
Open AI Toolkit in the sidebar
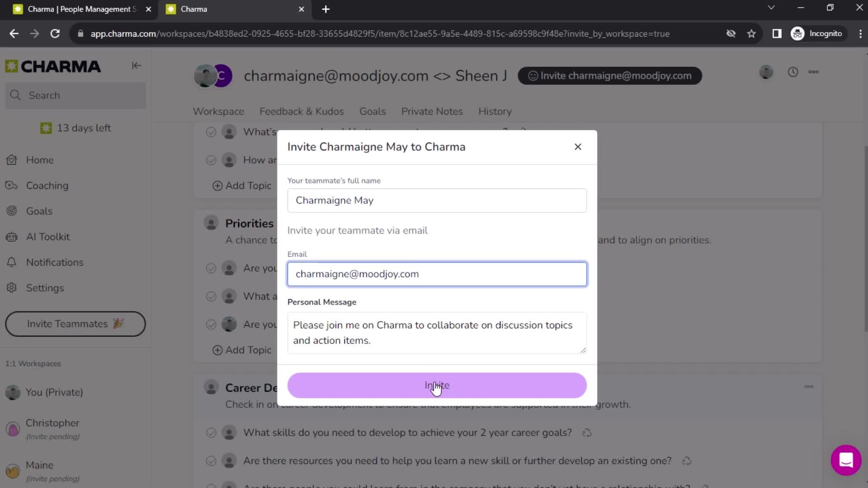point(48,237)
